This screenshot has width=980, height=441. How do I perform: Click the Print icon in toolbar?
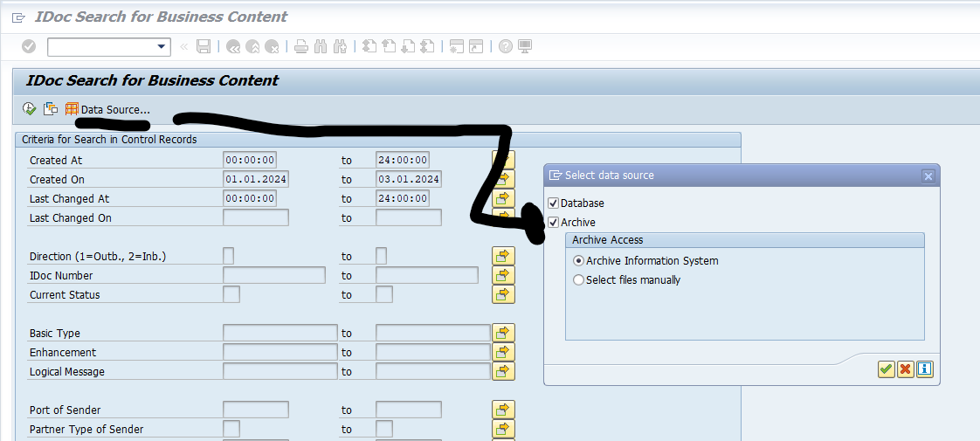[301, 46]
